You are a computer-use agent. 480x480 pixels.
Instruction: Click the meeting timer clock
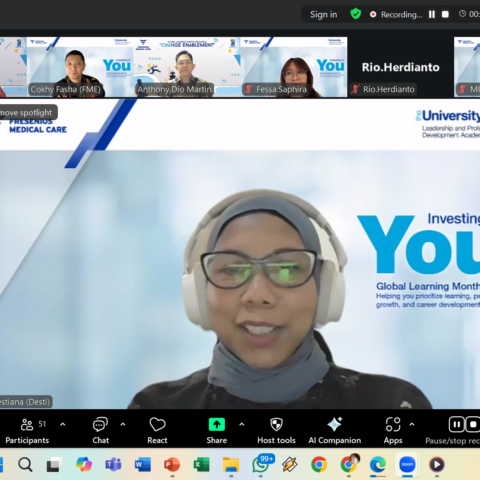(x=462, y=14)
